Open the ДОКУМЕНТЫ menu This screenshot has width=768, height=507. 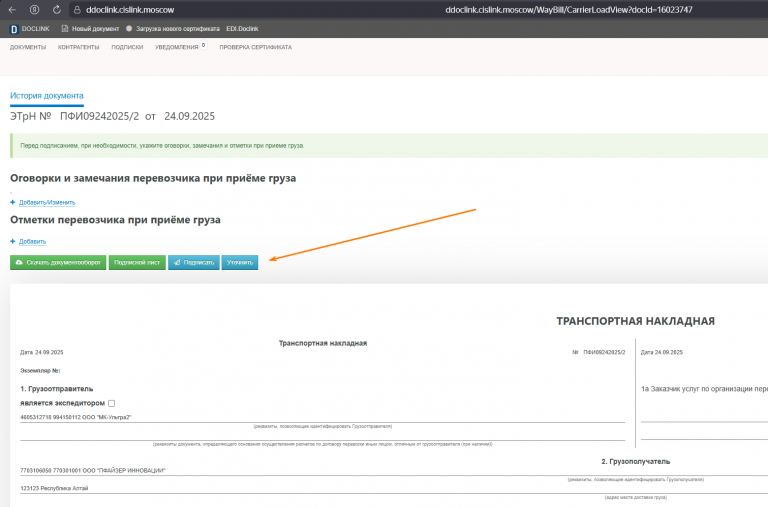coord(28,48)
